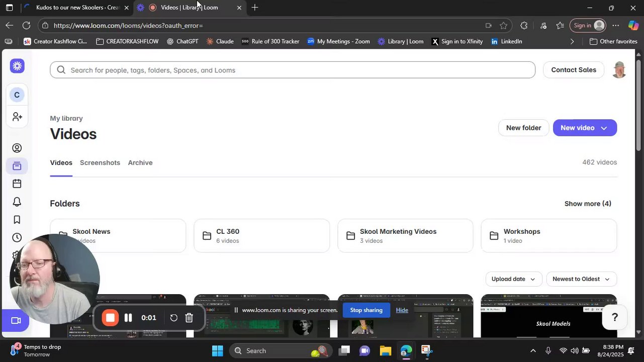Open Snipping Tool from taskbar
This screenshot has height=362, width=644.
426,351
